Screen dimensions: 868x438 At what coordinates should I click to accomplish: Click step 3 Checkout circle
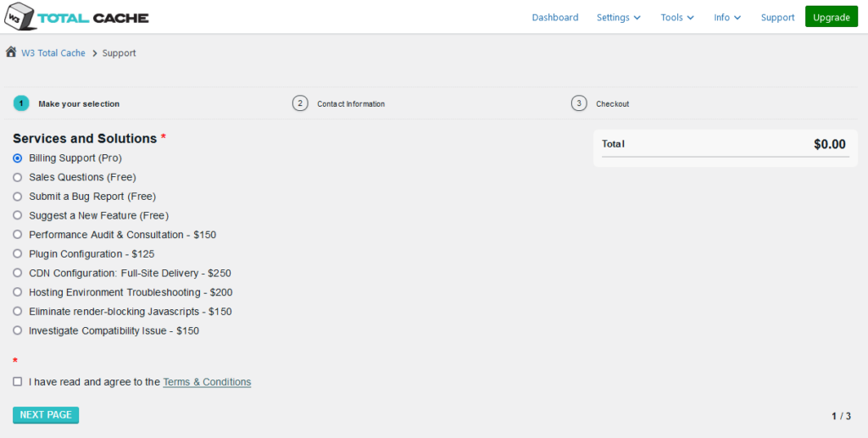coord(579,103)
